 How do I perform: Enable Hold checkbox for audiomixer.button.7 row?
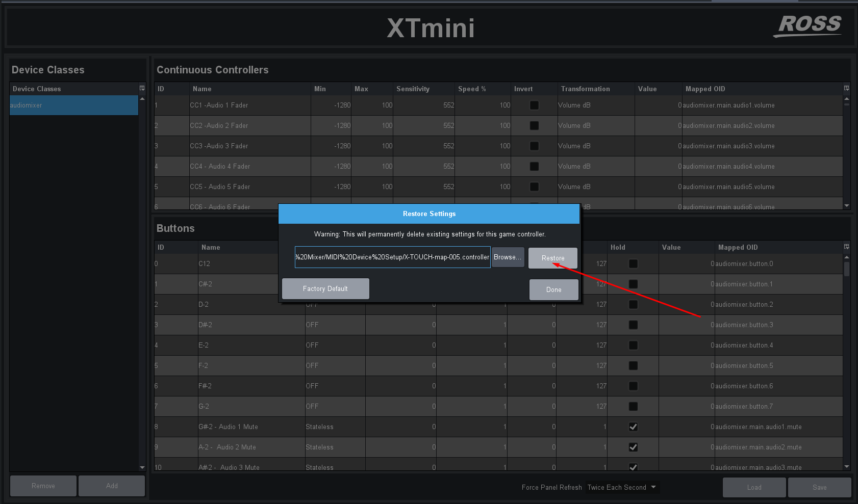(633, 406)
